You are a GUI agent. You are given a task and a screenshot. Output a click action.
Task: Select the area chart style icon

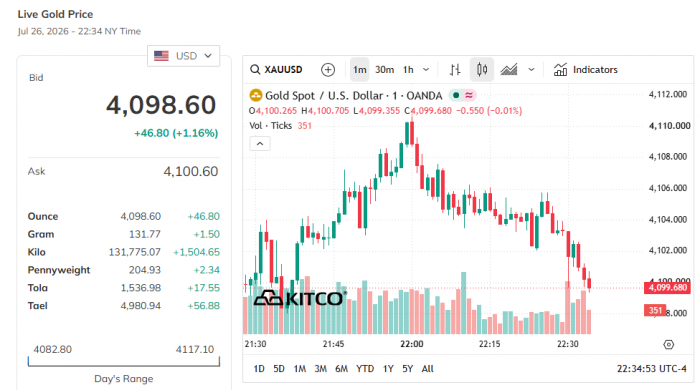coord(509,70)
